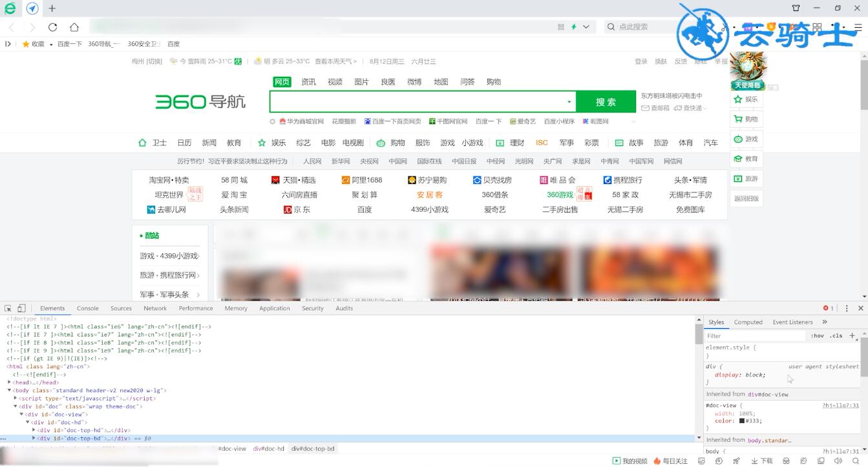
Task: Select 图片 search category tab
Action: click(x=361, y=81)
